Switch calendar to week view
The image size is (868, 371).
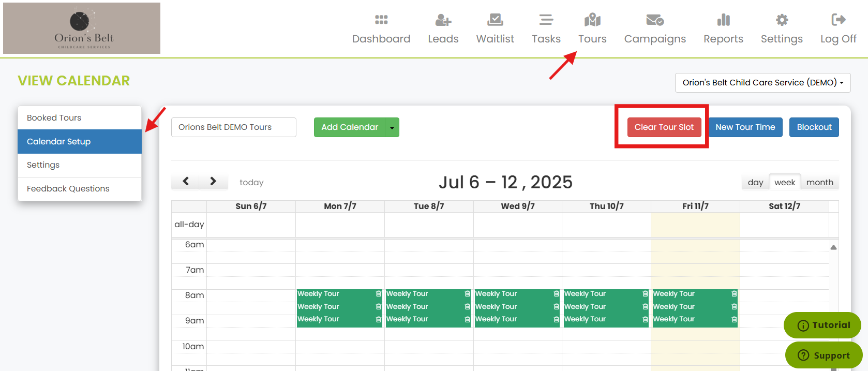pos(785,182)
